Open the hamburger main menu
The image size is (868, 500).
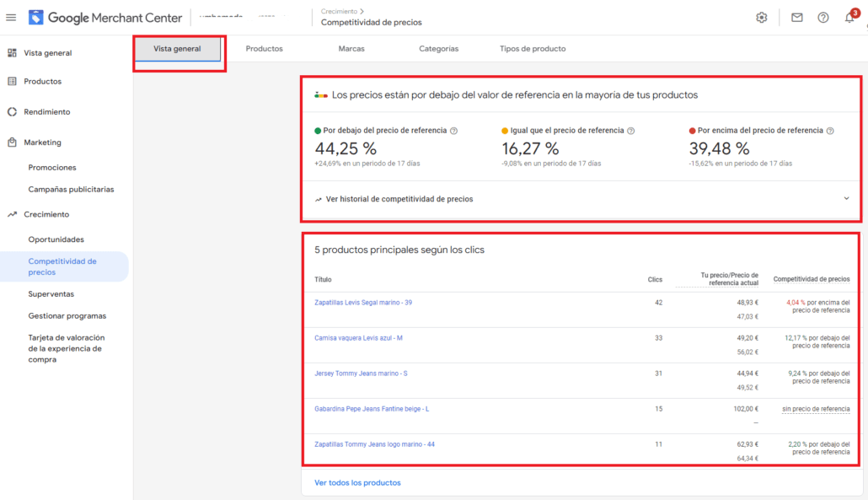click(11, 18)
